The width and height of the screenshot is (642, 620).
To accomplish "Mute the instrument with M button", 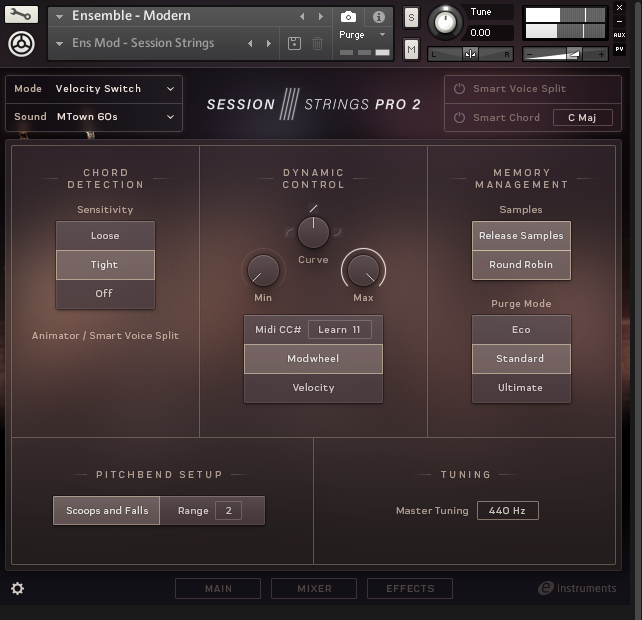I will [x=411, y=49].
